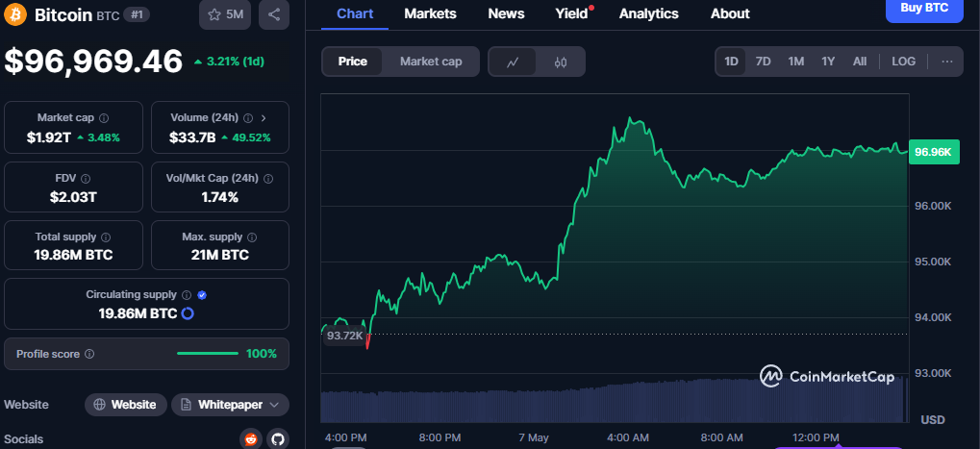Click the 7 May date axis label

534,437
